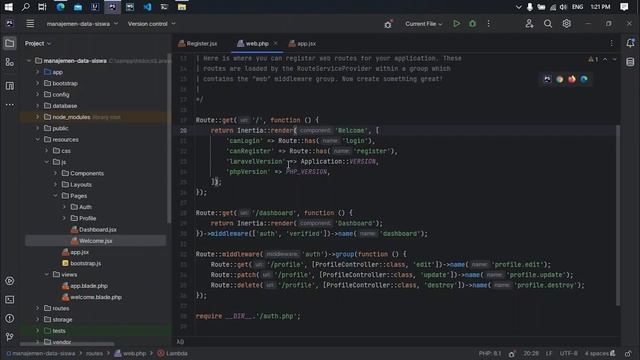Open page in Firefox browser icon

point(572,79)
